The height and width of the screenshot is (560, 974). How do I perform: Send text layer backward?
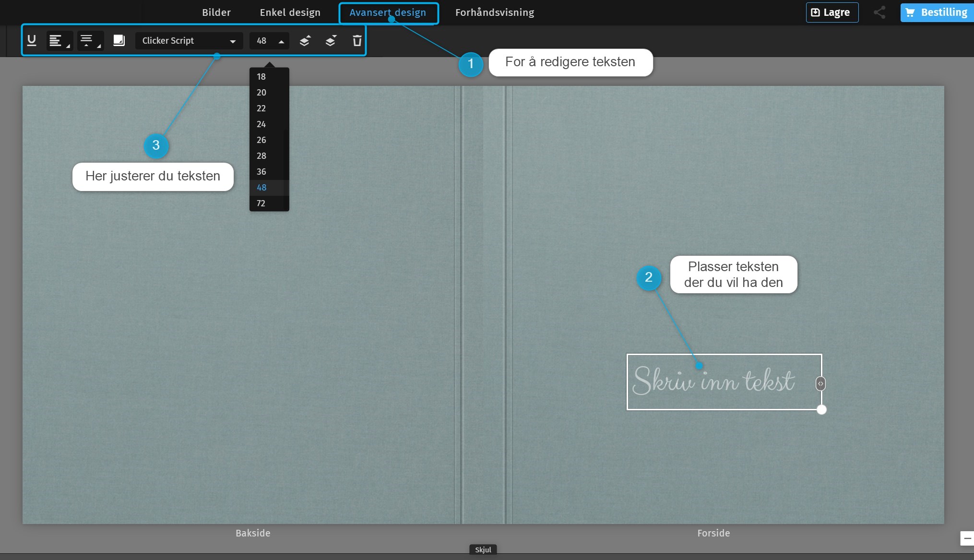331,41
